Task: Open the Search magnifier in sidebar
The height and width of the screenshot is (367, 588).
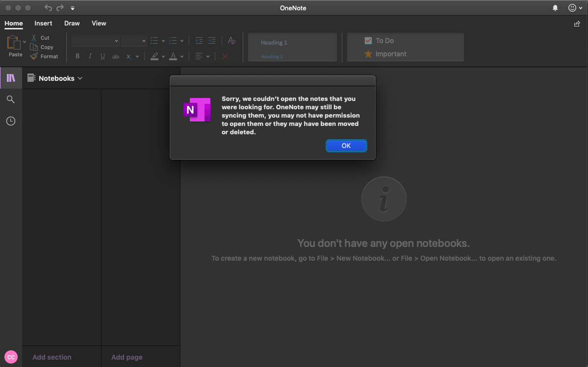Action: pos(11,99)
